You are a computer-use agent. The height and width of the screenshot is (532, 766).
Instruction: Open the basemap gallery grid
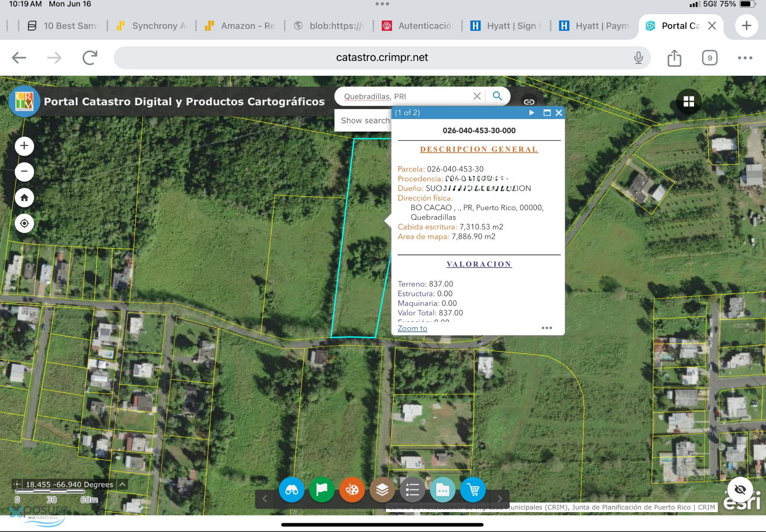pos(689,101)
